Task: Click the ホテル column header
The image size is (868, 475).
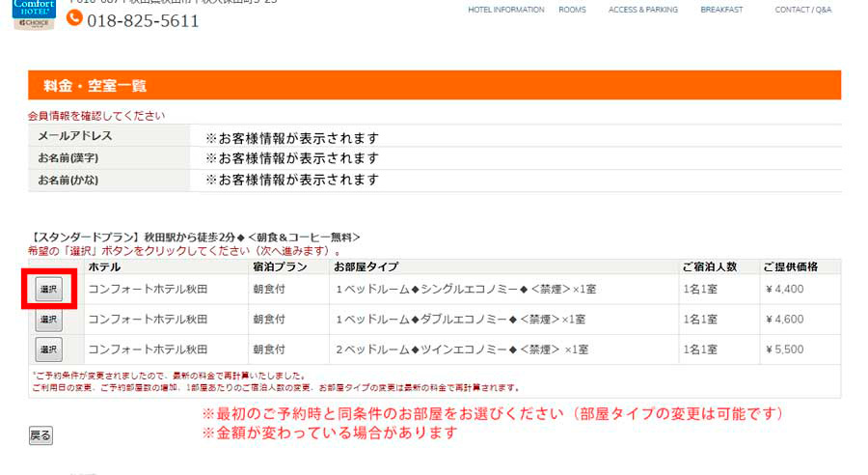Action: [104, 266]
